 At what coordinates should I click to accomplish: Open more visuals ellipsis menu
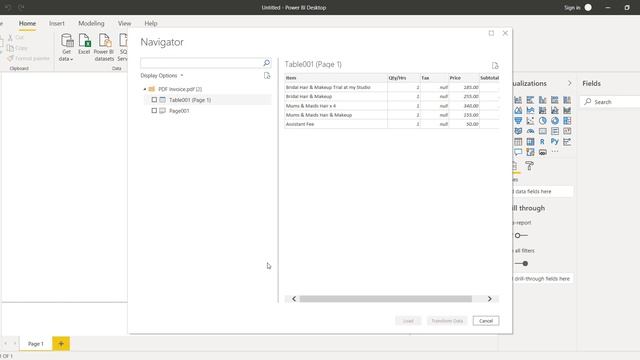point(555,151)
